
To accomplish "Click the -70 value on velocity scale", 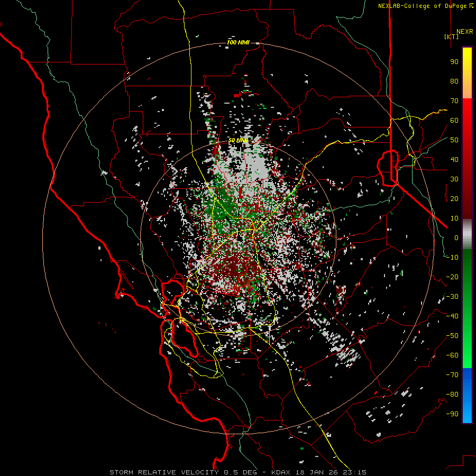I will tap(452, 375).
